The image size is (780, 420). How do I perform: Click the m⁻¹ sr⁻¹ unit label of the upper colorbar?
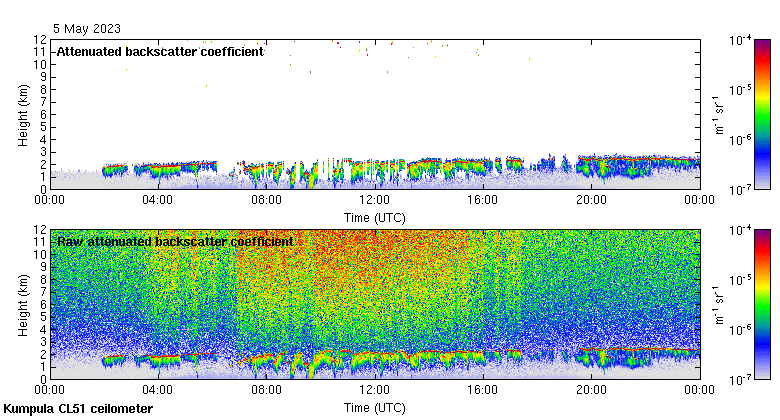pos(719,115)
